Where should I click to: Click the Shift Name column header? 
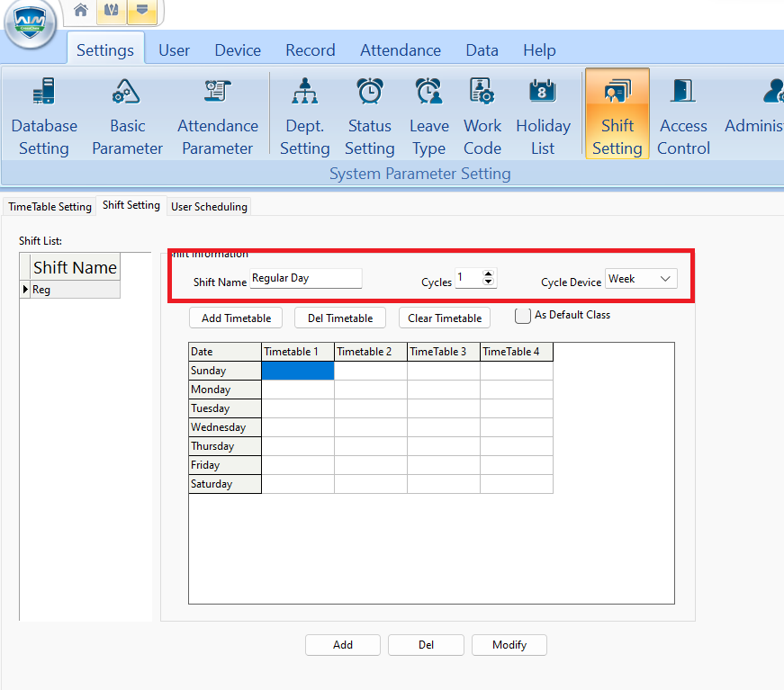click(75, 267)
